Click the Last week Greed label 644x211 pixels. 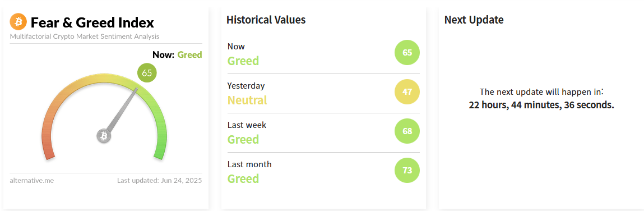pos(243,139)
